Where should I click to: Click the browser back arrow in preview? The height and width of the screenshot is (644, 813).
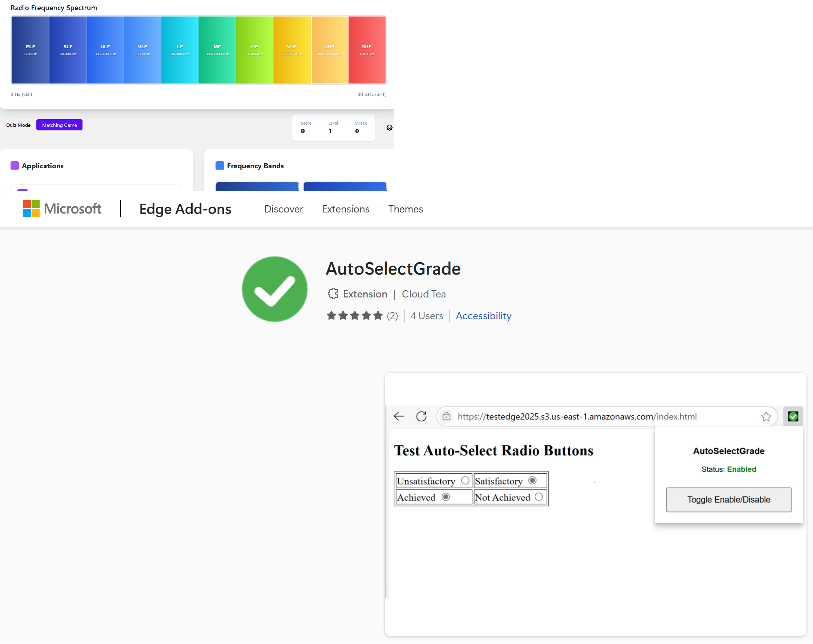[399, 416]
